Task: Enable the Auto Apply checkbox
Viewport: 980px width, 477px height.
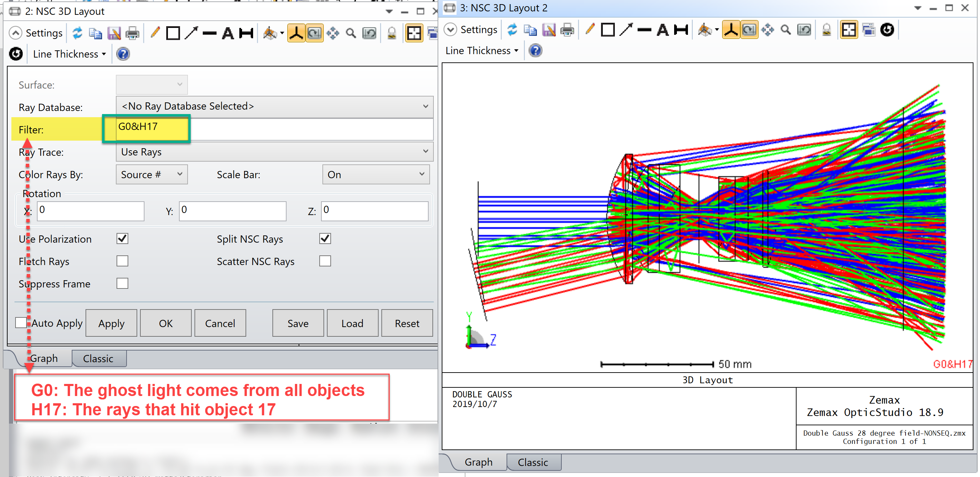Action: click(x=21, y=323)
